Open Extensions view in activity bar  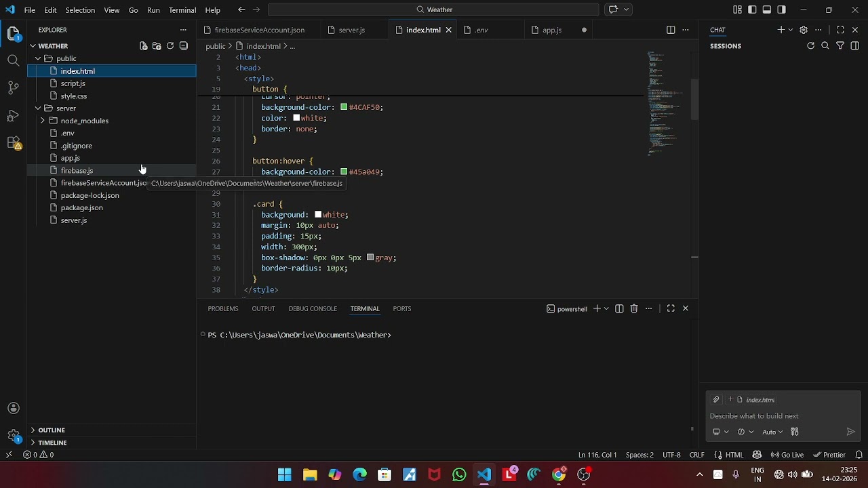[x=13, y=143]
